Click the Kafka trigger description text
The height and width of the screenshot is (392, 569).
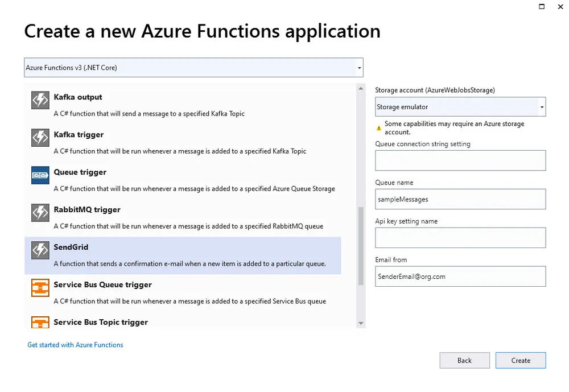(x=180, y=151)
